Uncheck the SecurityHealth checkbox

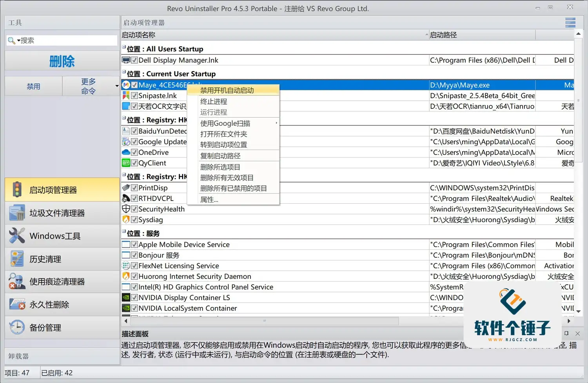134,209
